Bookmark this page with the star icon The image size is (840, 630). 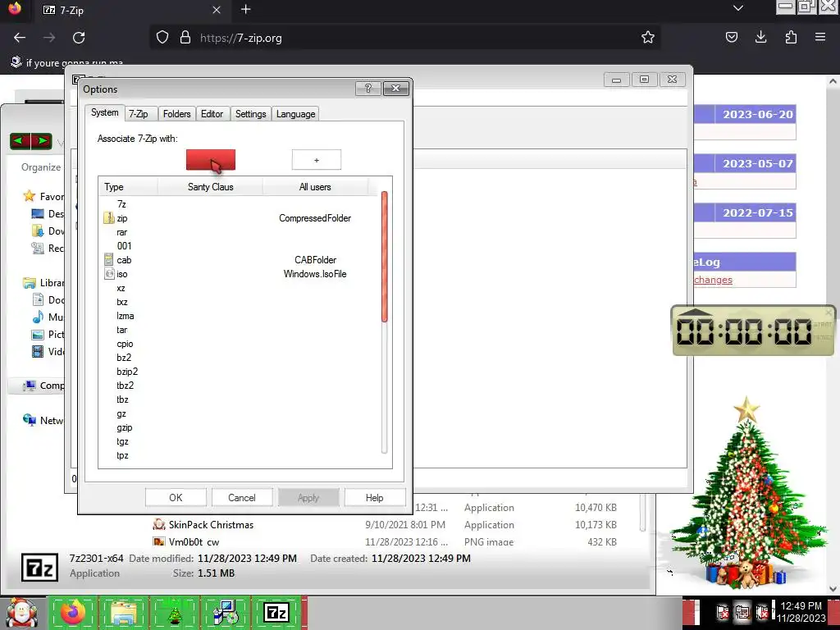tap(648, 38)
